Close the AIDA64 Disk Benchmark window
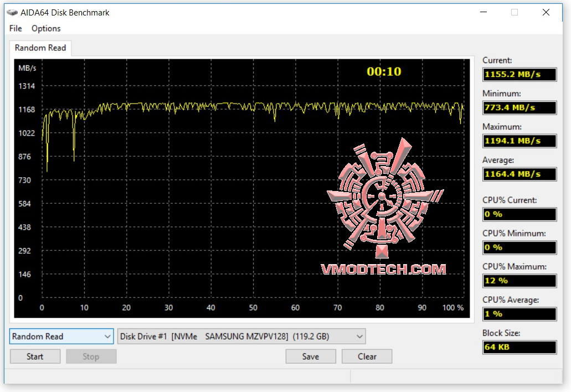This screenshot has width=571, height=392. pos(546,12)
